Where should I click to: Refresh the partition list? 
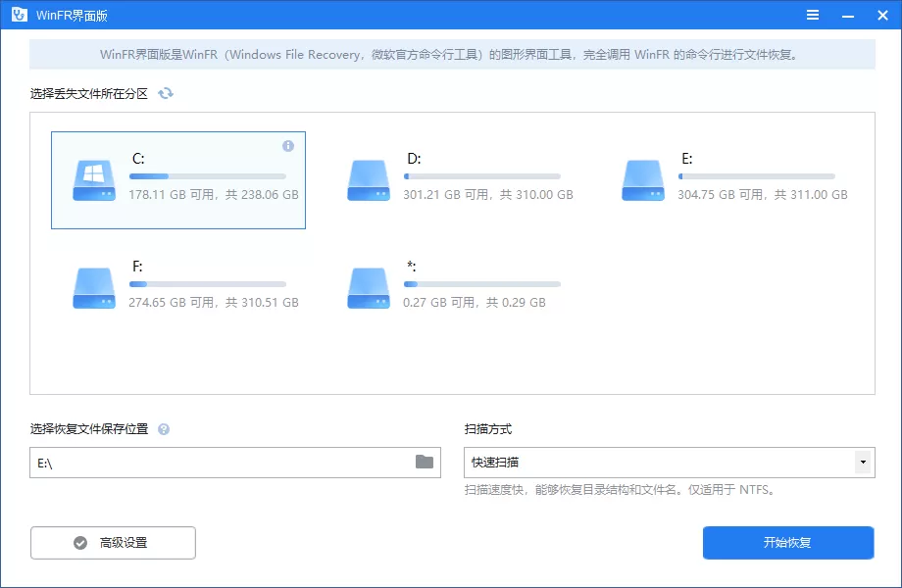tap(166, 93)
